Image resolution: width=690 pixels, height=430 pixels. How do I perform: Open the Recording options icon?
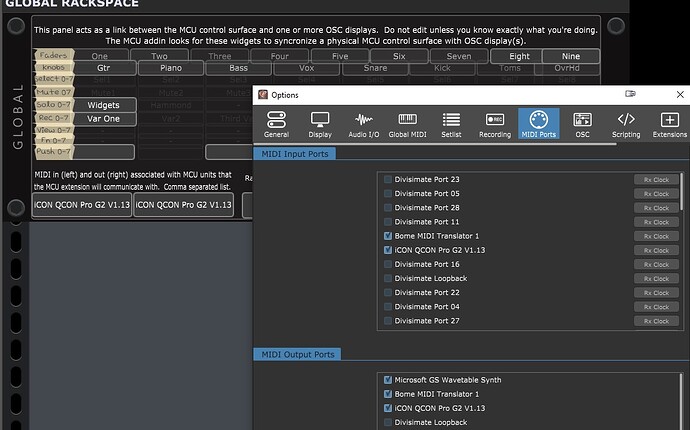495,124
